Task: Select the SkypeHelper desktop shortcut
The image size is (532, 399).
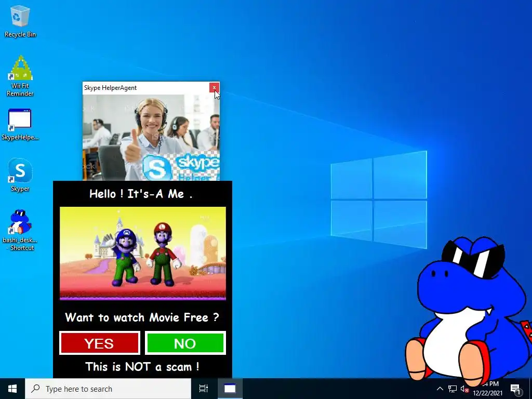Action: pos(20,125)
